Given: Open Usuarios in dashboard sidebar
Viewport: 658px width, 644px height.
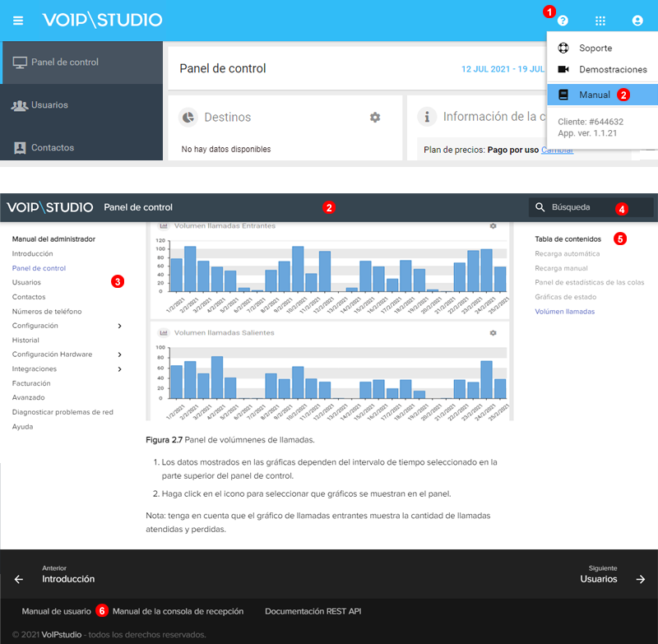Looking at the screenshot, I should click(81, 105).
